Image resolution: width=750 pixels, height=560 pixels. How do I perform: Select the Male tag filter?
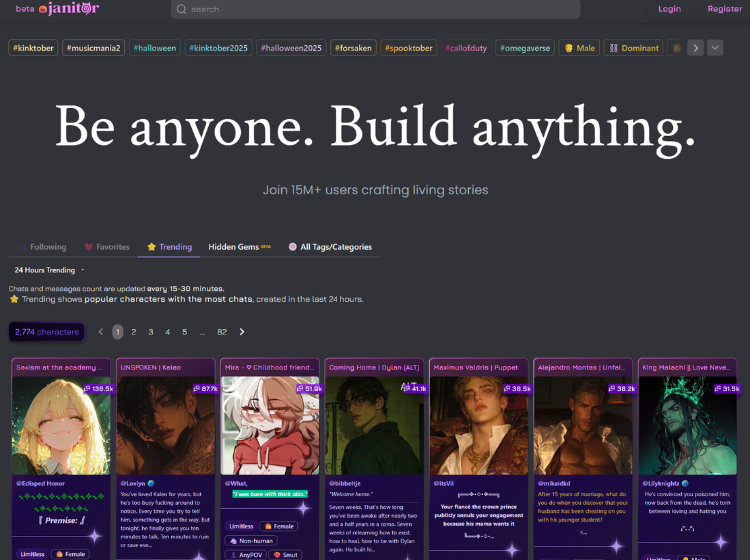(578, 47)
